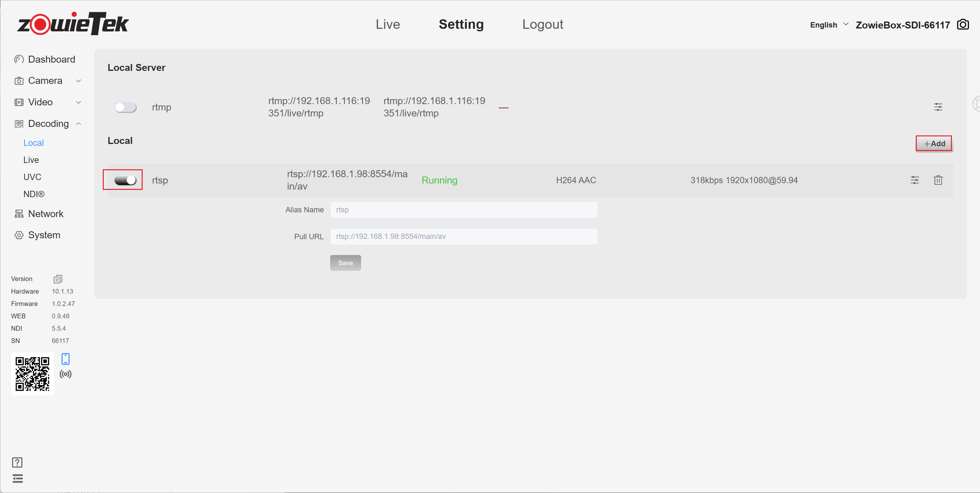Open rtmp server settings sliders icon
This screenshot has width=980, height=493.
(938, 107)
